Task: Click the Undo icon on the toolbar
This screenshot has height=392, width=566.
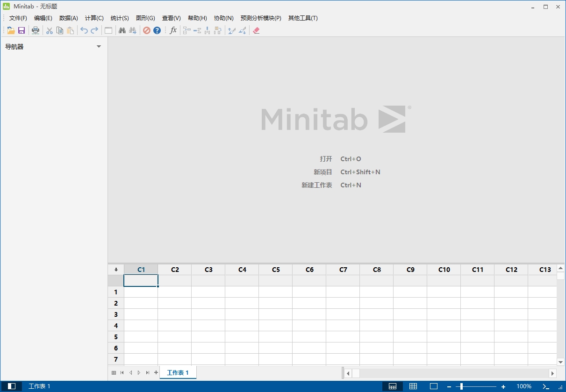Action: [x=83, y=30]
